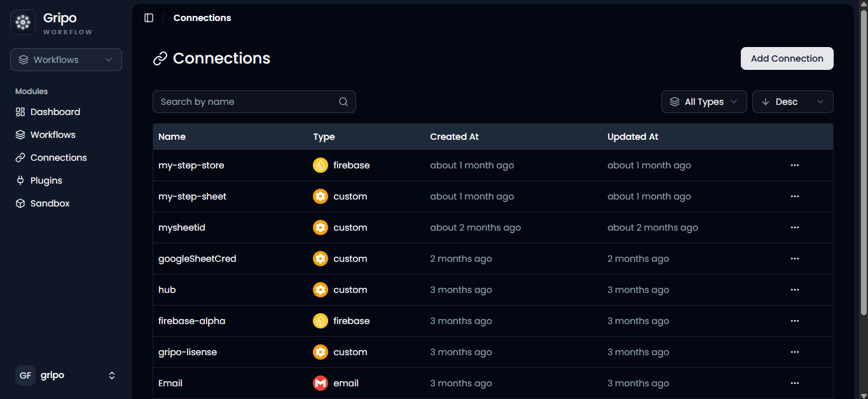The width and height of the screenshot is (868, 399).
Task: Toggle the sidebar panel icon
Action: (149, 18)
